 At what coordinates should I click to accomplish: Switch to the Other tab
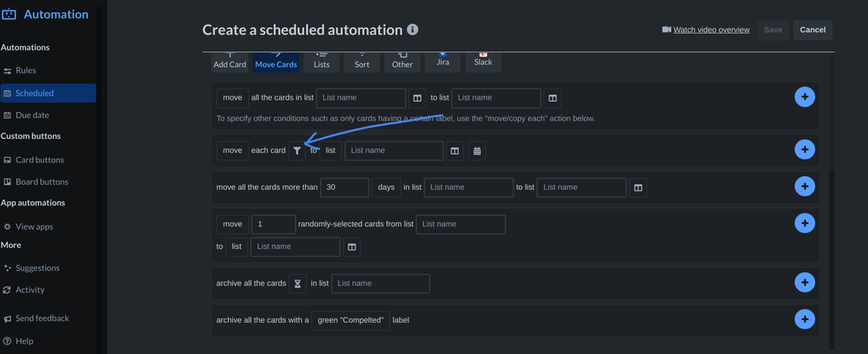click(402, 62)
